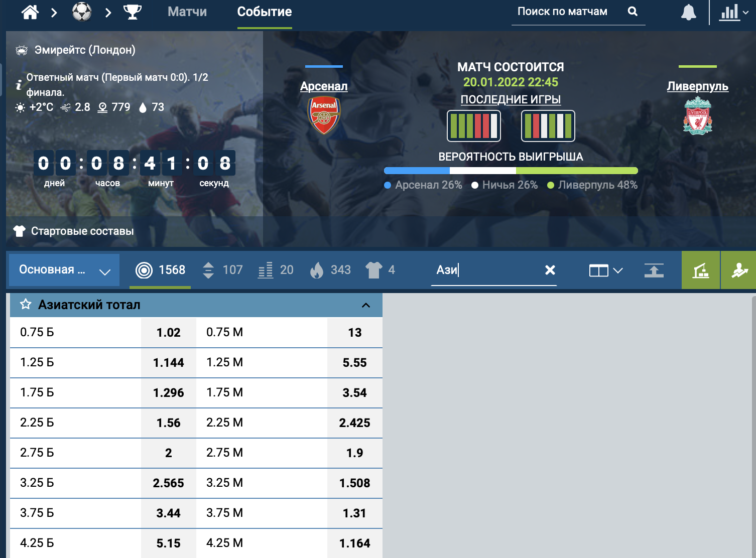The height and width of the screenshot is (558, 756).
Task: Switch to the Матчи tab
Action: click(187, 12)
